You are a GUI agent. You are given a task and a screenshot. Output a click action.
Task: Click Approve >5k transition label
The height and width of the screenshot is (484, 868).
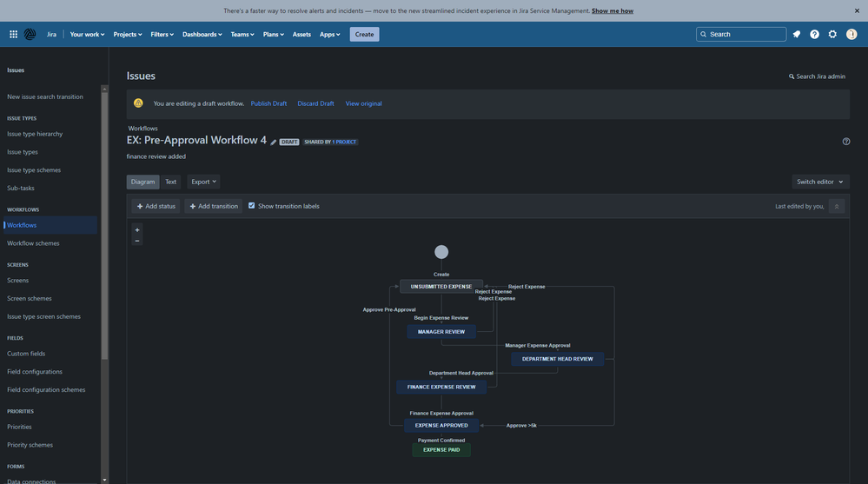click(x=521, y=425)
